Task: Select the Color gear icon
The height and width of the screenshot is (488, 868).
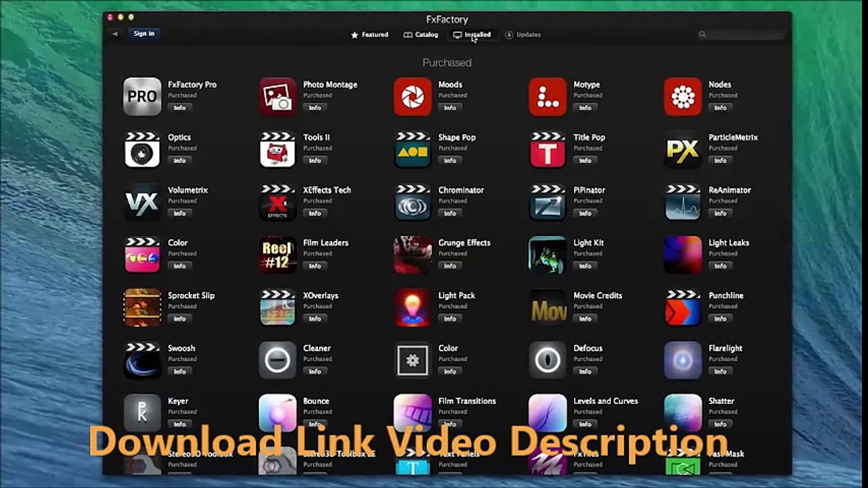Action: (413, 360)
